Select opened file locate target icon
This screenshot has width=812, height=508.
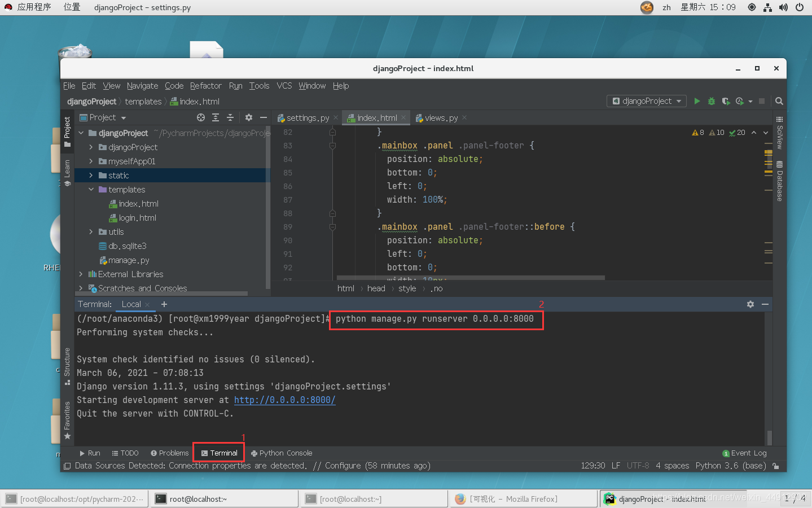[x=201, y=117]
